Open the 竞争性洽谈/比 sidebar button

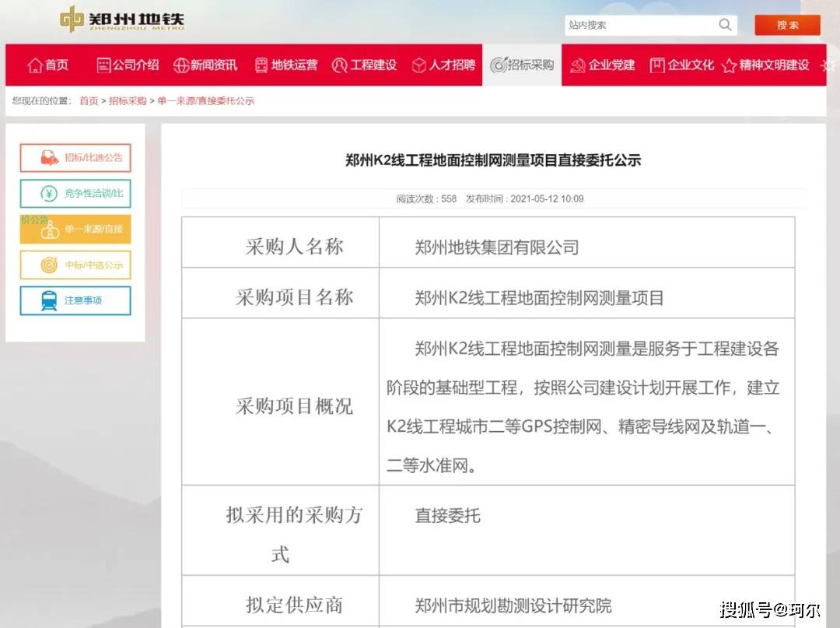tap(75, 194)
